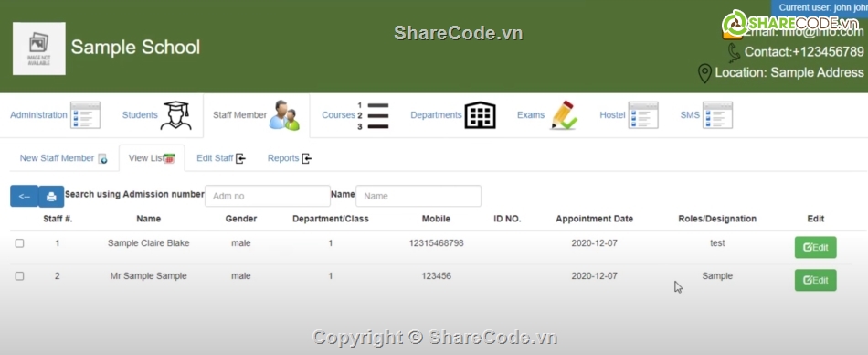Screen dimensions: 868x355
Task: Select checkbox for Sample Claire Blake
Action: (x=19, y=243)
